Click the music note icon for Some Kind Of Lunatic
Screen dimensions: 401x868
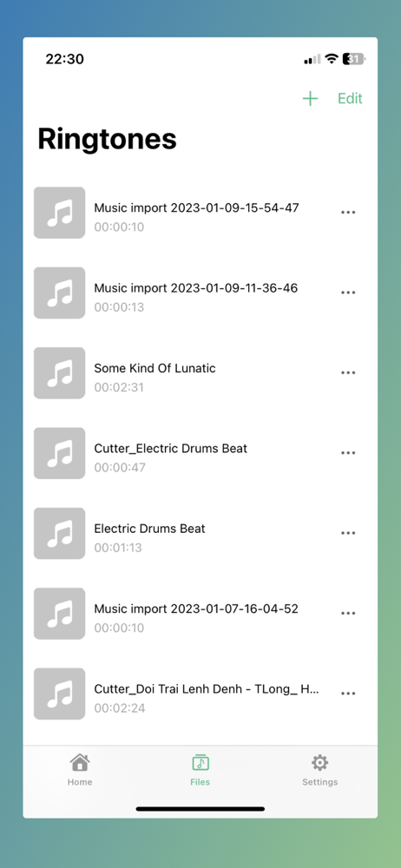[59, 373]
